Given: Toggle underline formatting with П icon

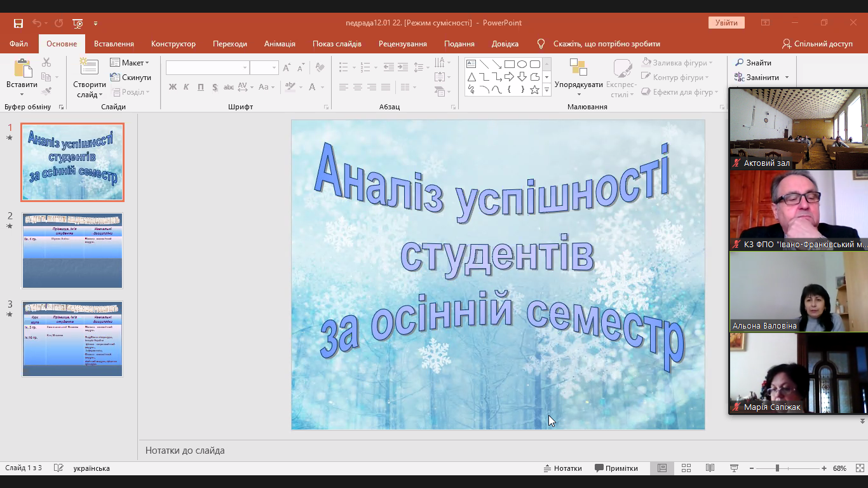Looking at the screenshot, I should click(200, 86).
